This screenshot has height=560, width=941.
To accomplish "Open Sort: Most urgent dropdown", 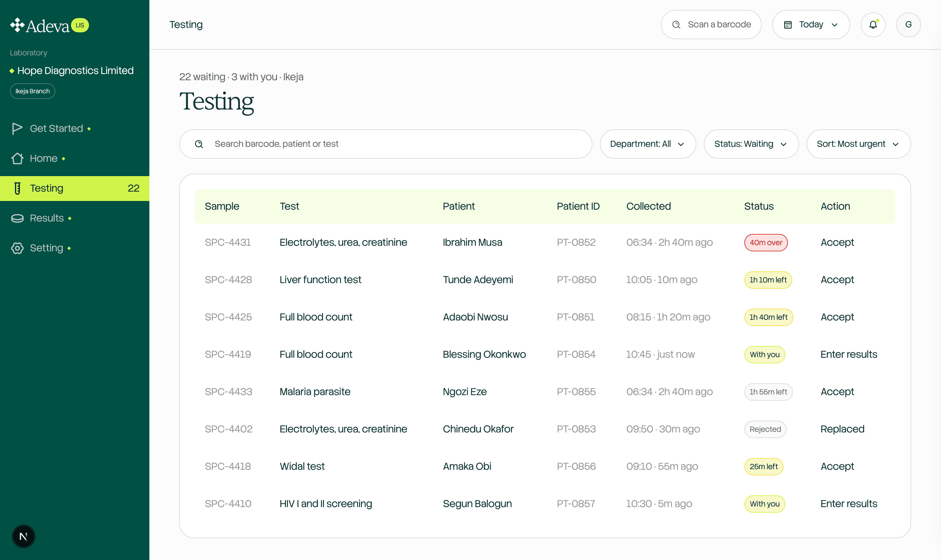I will click(858, 144).
